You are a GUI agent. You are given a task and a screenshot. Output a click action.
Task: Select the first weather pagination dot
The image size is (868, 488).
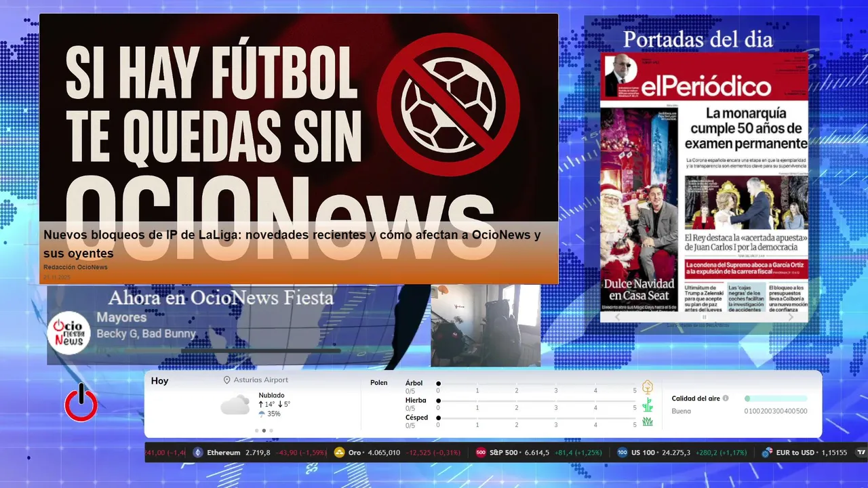click(256, 430)
